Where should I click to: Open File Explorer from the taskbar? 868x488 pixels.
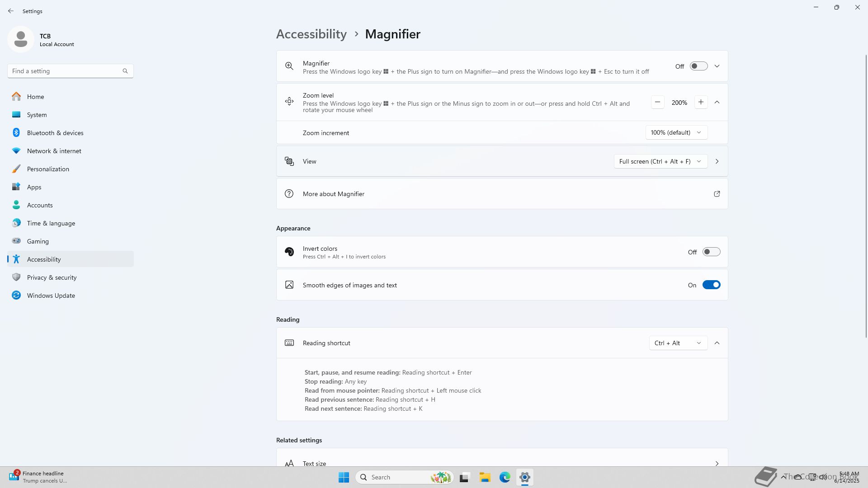(x=485, y=477)
